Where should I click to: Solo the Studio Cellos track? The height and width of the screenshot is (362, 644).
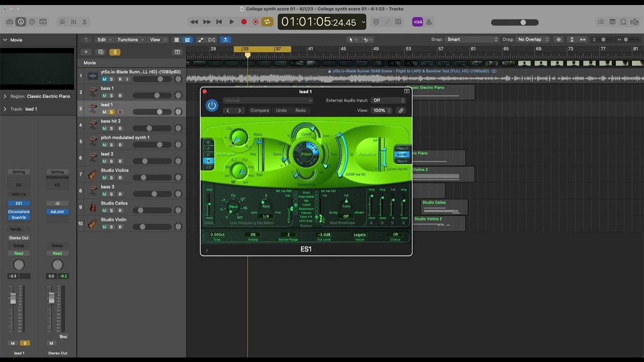(112, 211)
